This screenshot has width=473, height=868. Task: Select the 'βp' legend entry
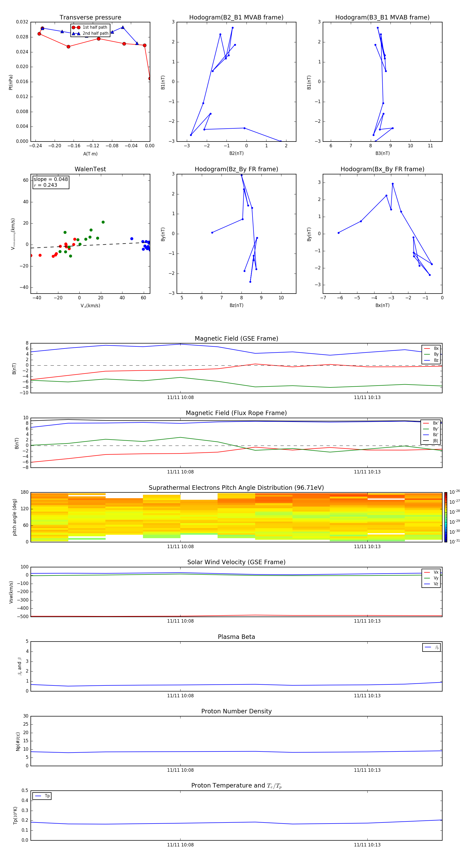click(x=432, y=647)
